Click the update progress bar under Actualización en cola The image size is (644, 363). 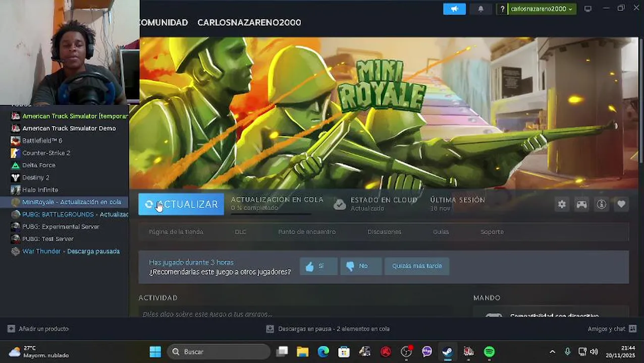pos(271,214)
